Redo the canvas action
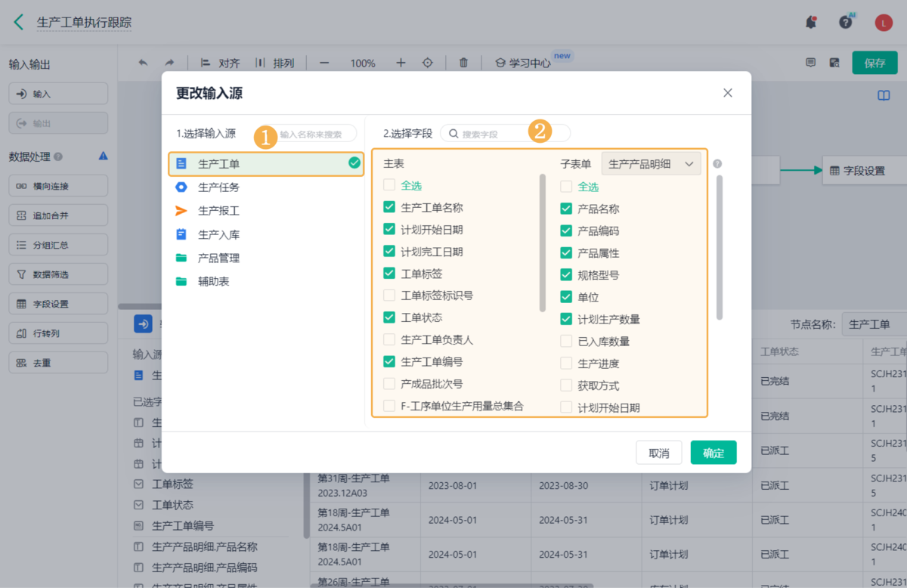This screenshot has width=907, height=588. 169,63
